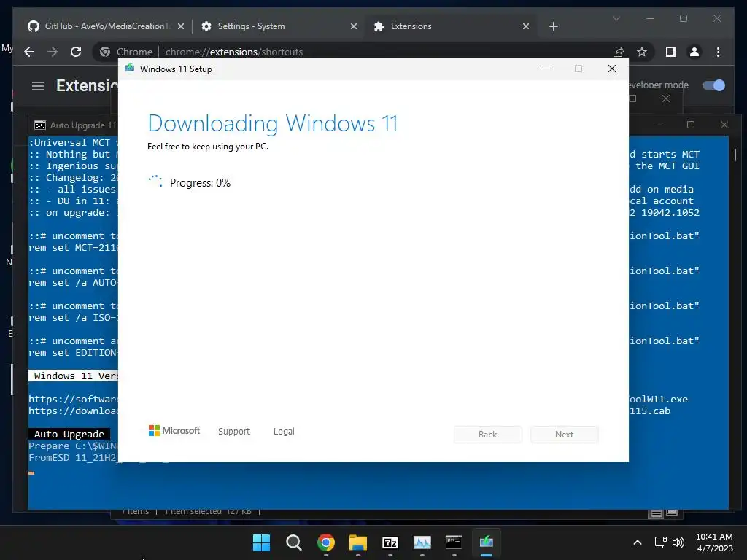Open the network status tray icon

[660, 542]
